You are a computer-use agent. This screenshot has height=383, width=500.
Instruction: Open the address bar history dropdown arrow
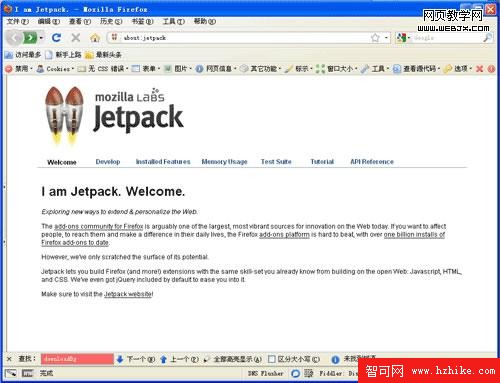(386, 38)
